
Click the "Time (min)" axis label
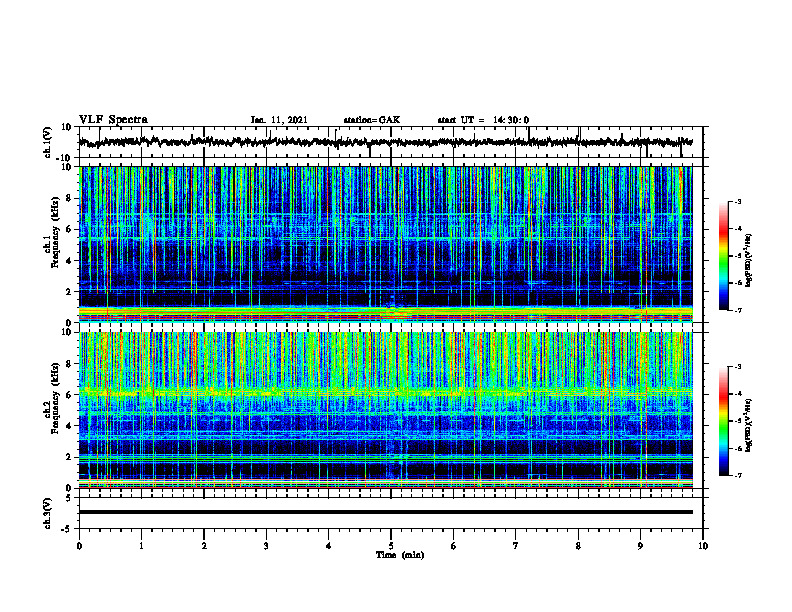pyautogui.click(x=400, y=555)
